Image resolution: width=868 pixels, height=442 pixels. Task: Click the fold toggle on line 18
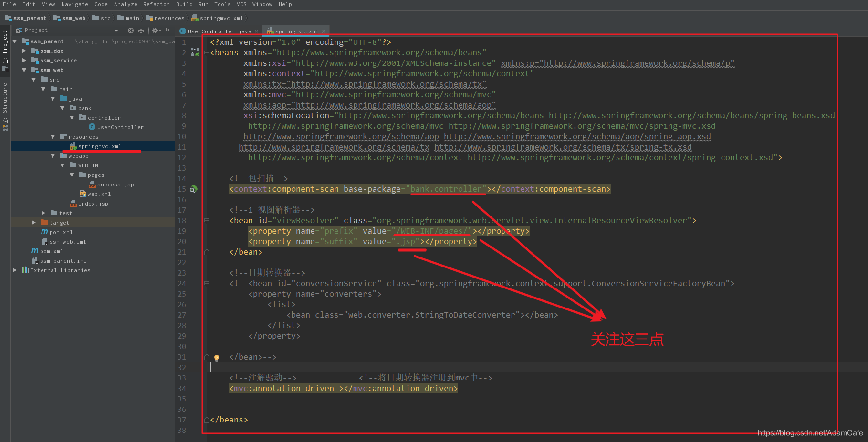pos(207,221)
